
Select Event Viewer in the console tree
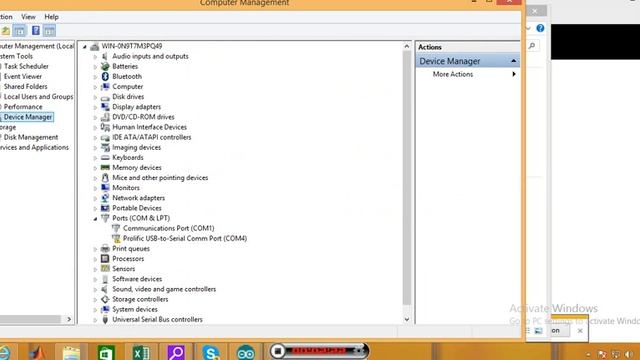[23, 76]
